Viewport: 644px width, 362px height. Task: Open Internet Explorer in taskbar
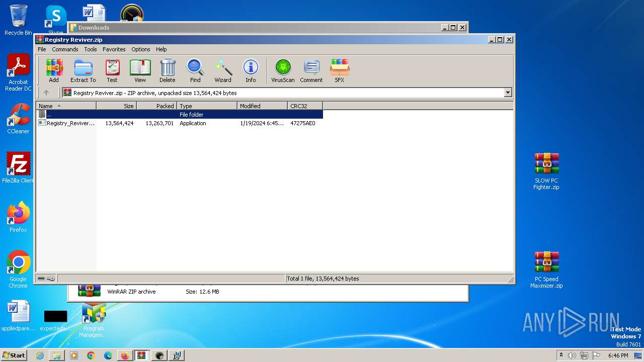click(x=40, y=355)
